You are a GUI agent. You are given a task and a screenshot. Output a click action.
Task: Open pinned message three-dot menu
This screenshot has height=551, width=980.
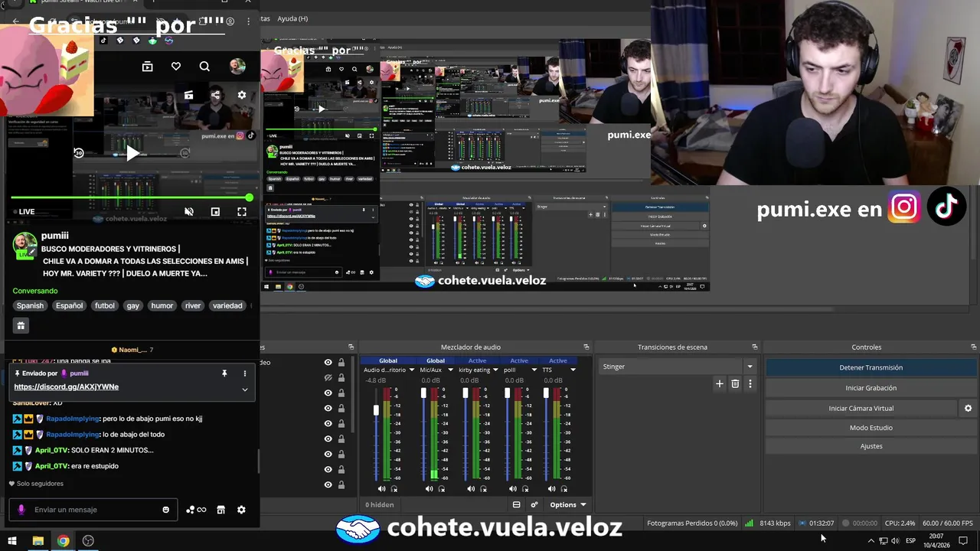click(245, 373)
